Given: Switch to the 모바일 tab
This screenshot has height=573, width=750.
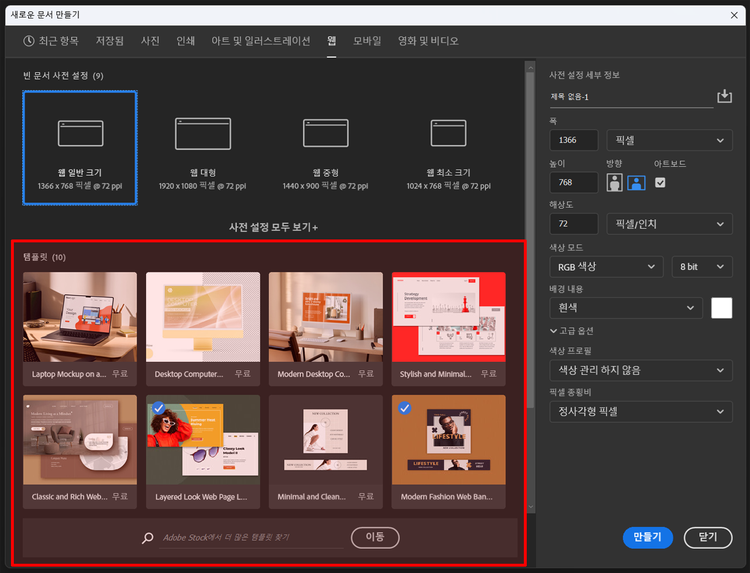Looking at the screenshot, I should click(x=367, y=41).
